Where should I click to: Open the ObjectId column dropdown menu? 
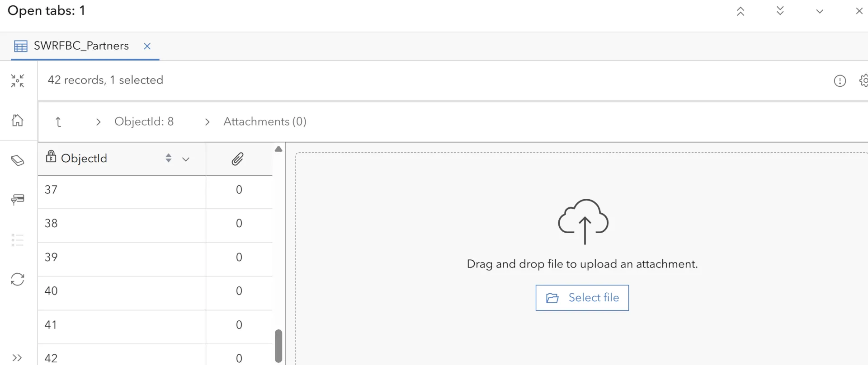pyautogui.click(x=186, y=159)
